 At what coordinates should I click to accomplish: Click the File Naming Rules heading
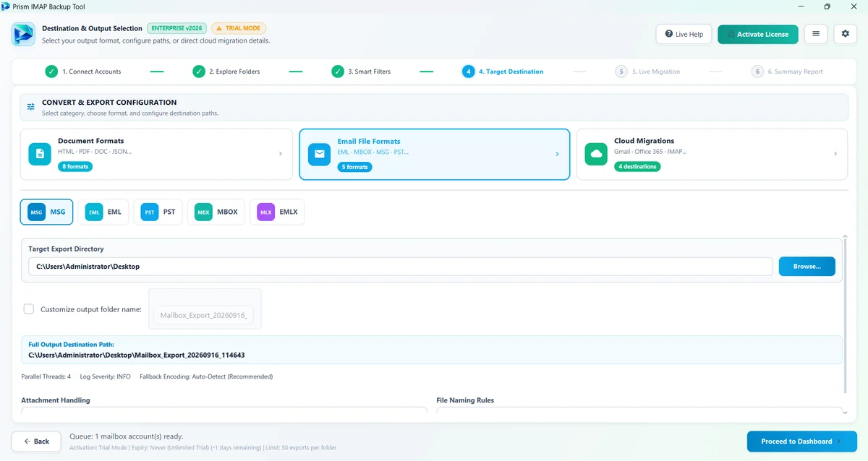465,400
